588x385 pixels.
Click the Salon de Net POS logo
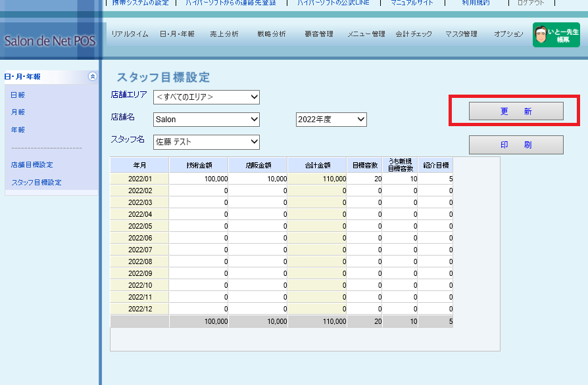coord(49,41)
